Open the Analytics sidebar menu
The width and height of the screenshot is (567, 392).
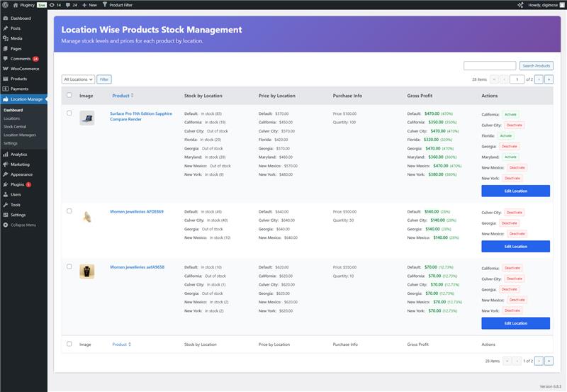18,154
